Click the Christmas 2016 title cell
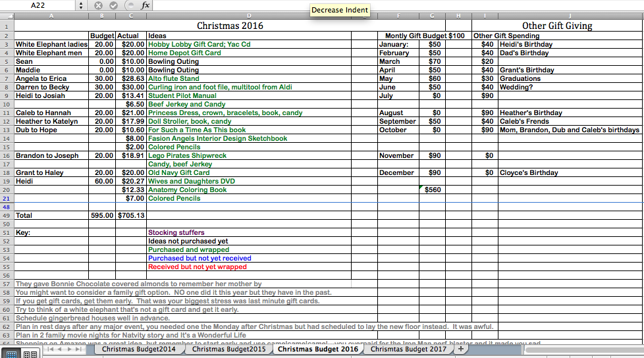The height and width of the screenshot is (358, 644). coord(230,26)
